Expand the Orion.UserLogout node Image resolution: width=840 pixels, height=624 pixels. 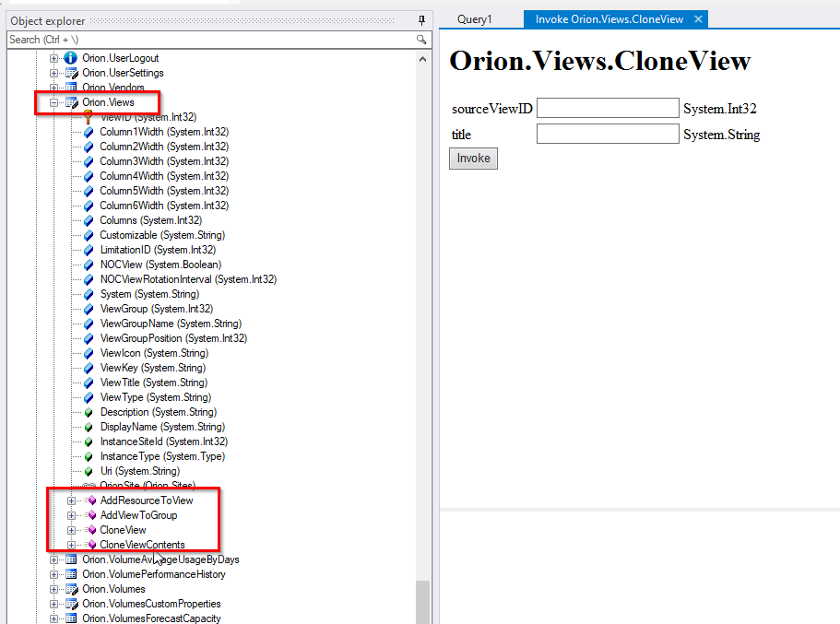[x=53, y=58]
